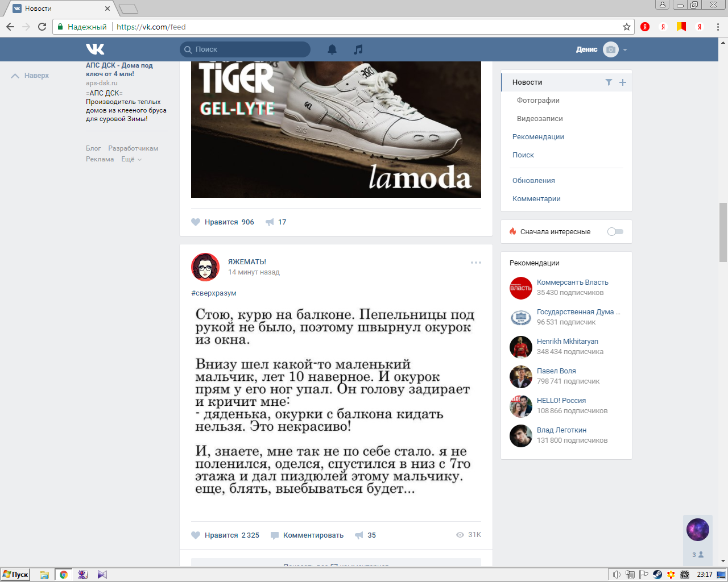Viewport: 728px width, 582px height.
Task: Open the ЯЖЕМАТЬ! community avatar
Action: (x=205, y=267)
